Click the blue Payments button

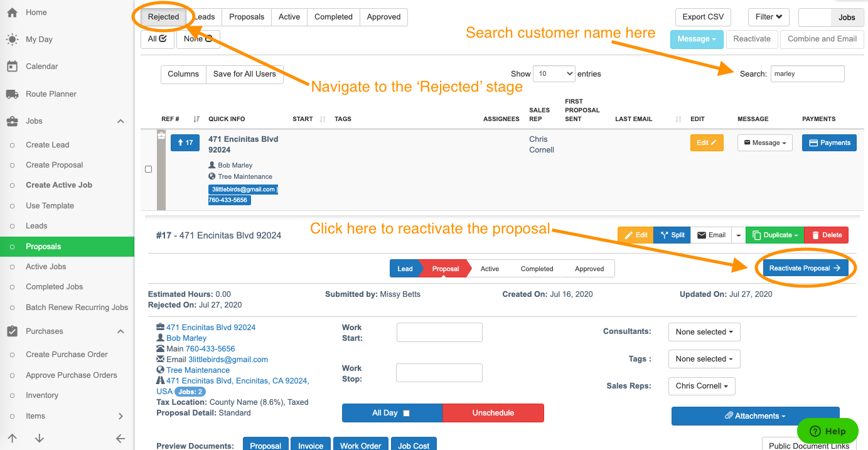[x=829, y=143]
